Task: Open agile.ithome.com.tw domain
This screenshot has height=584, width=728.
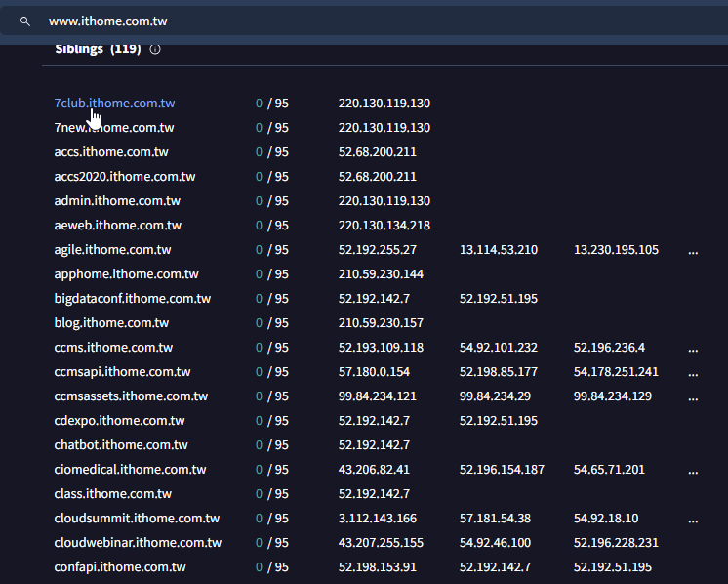Action: pyautogui.click(x=112, y=249)
